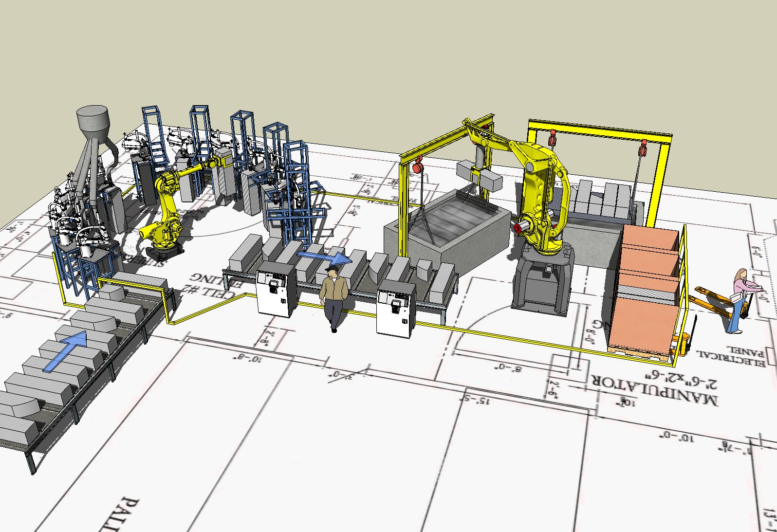Select the red motor cap on the large robot
This screenshot has height=532, width=777.
tap(519, 228)
